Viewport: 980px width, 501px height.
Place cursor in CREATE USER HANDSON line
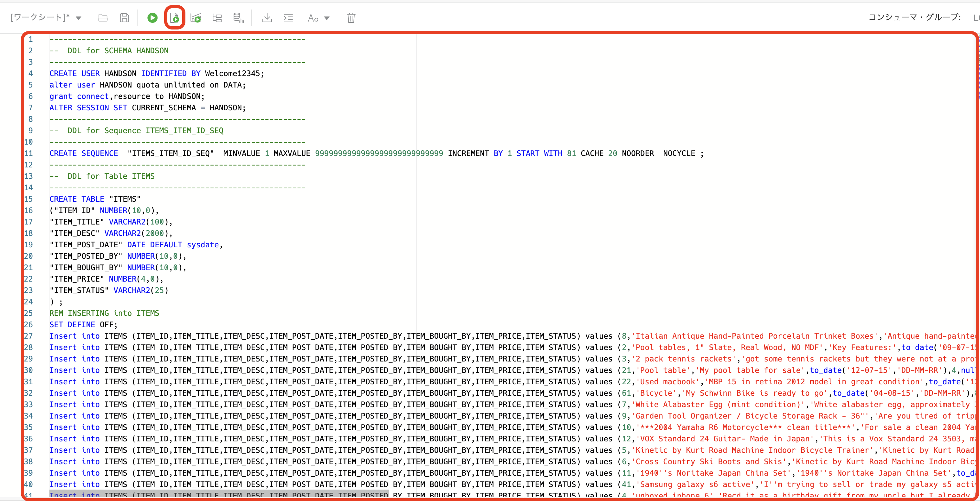[x=156, y=74]
